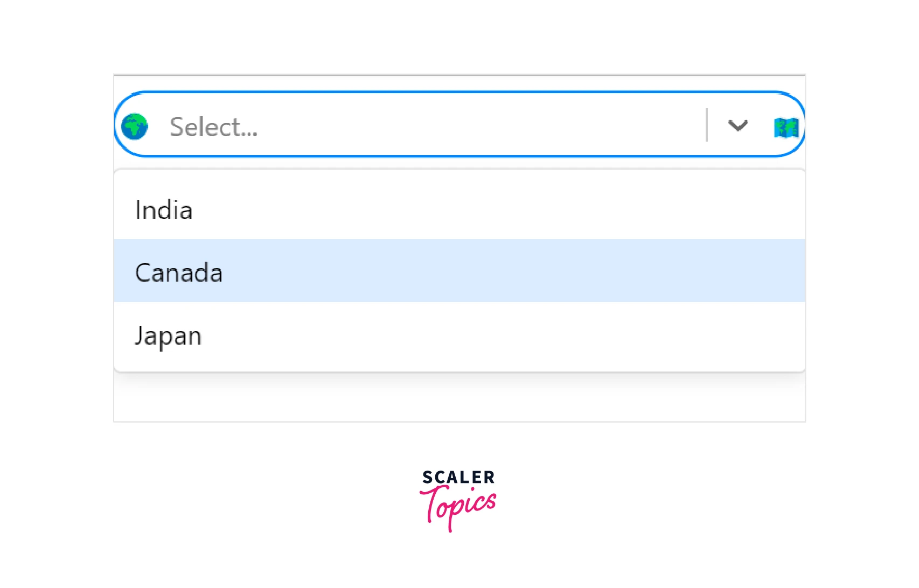Viewport: 919px width, 588px height.
Task: Pick Japan from the country dropdown
Action: (459, 335)
